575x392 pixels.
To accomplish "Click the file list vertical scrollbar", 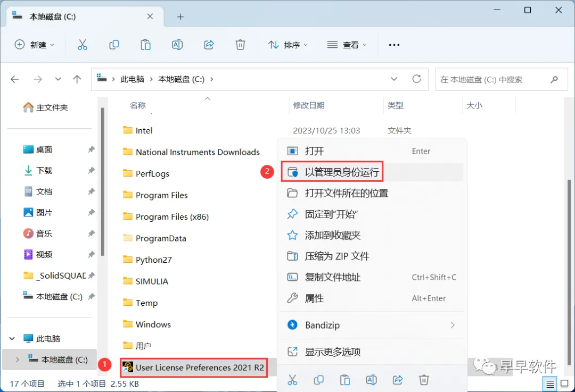I will (569, 272).
